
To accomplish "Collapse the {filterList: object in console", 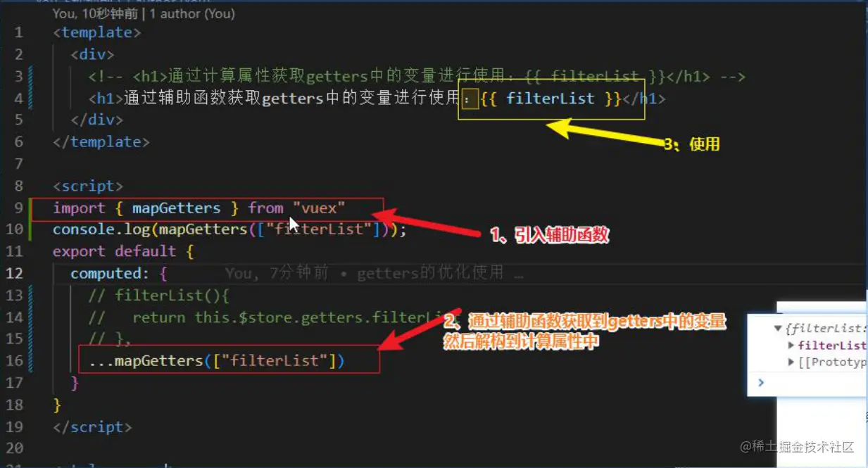I will pyautogui.click(x=779, y=328).
